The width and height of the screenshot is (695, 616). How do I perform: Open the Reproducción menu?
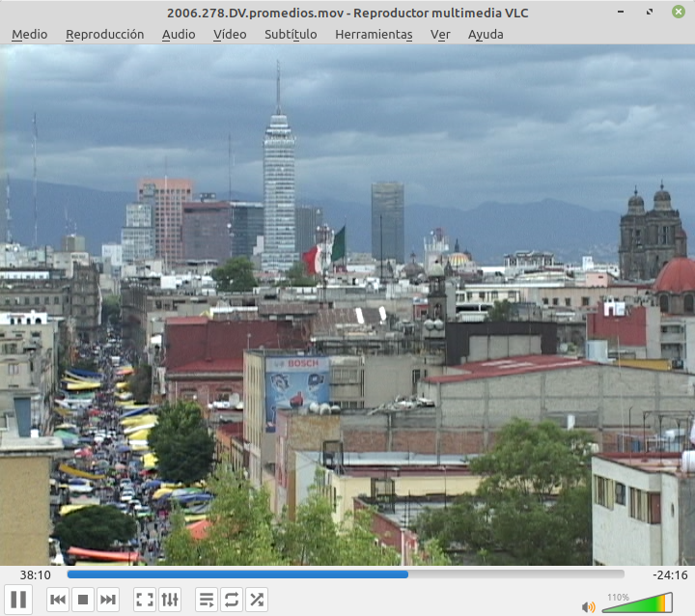click(105, 34)
